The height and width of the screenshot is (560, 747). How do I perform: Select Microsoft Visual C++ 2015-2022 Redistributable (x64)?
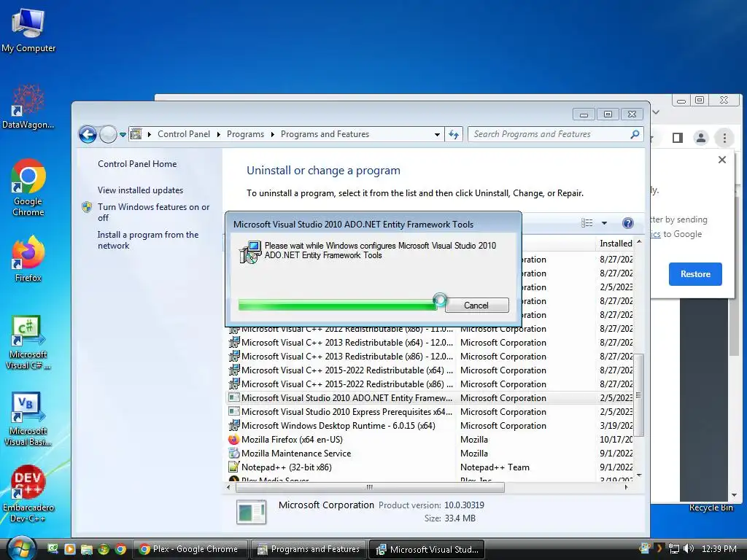point(431,370)
